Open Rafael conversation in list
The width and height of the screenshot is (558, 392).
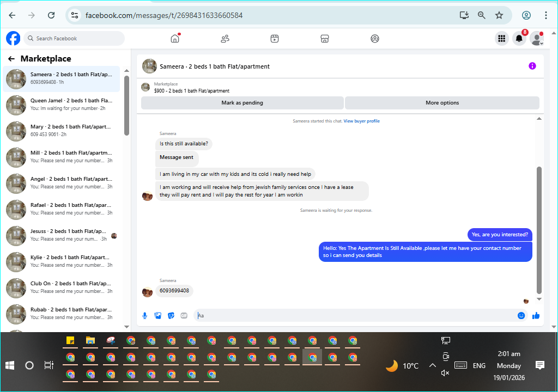(62, 209)
